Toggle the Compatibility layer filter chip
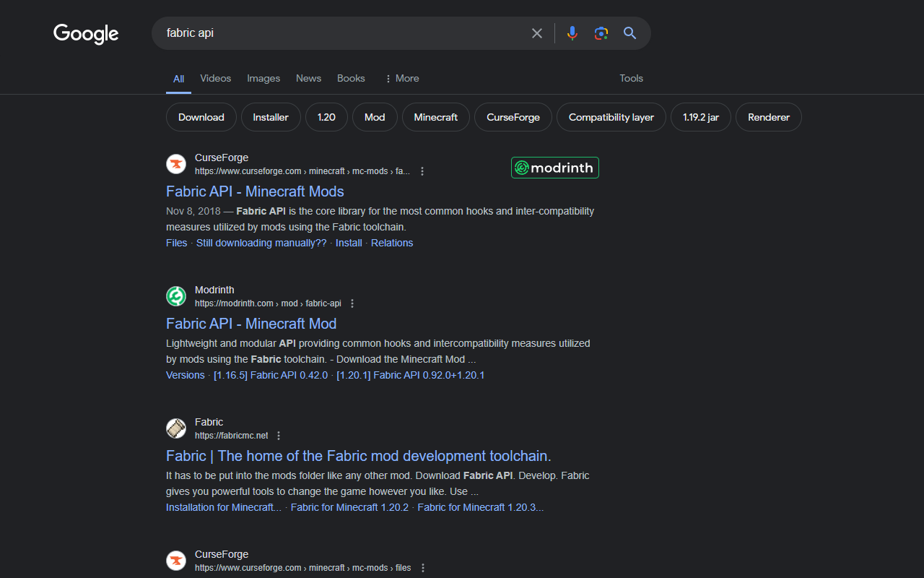 (611, 117)
